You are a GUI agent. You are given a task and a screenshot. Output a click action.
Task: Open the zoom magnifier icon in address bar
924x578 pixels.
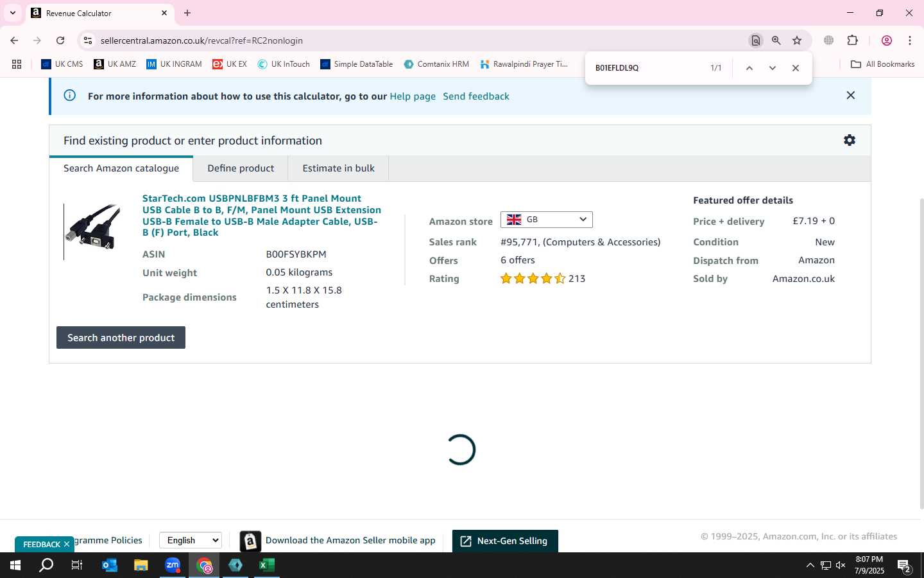click(x=776, y=40)
